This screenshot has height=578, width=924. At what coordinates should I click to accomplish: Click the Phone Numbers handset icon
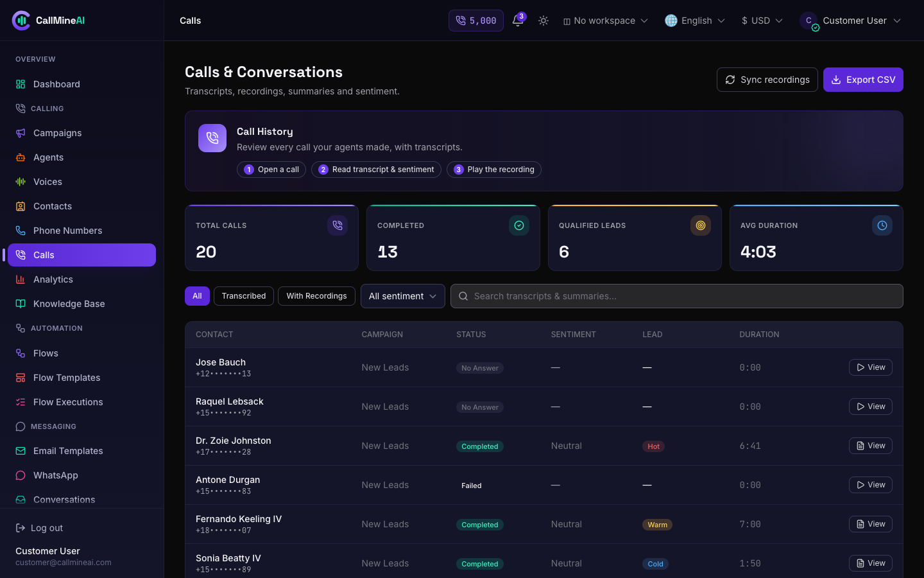coord(21,231)
